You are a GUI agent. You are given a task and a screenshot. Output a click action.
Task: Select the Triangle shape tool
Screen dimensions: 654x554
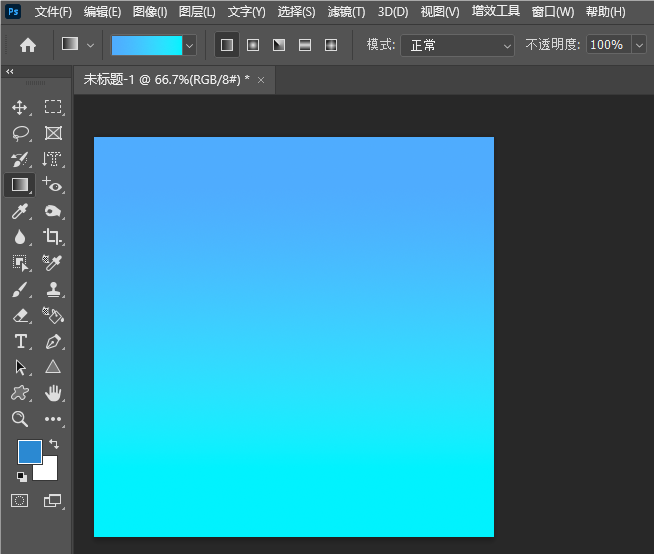coord(53,367)
